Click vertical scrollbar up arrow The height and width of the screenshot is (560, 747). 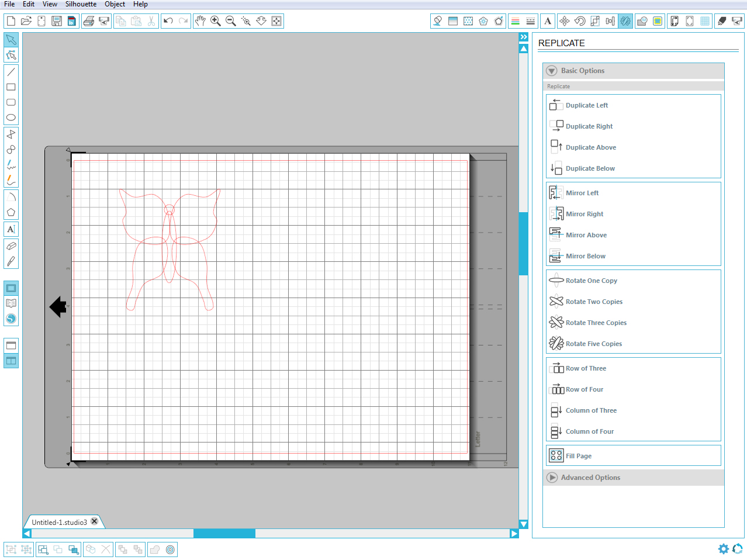point(524,49)
